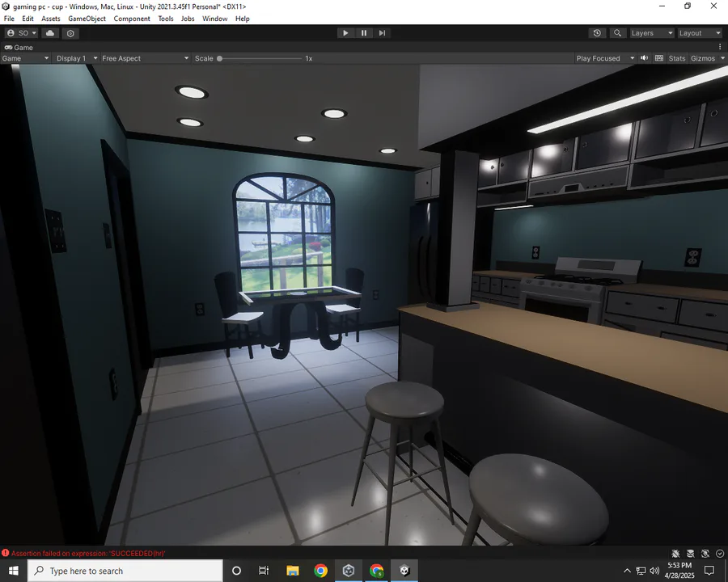Open the Layout dropdown

[700, 33]
